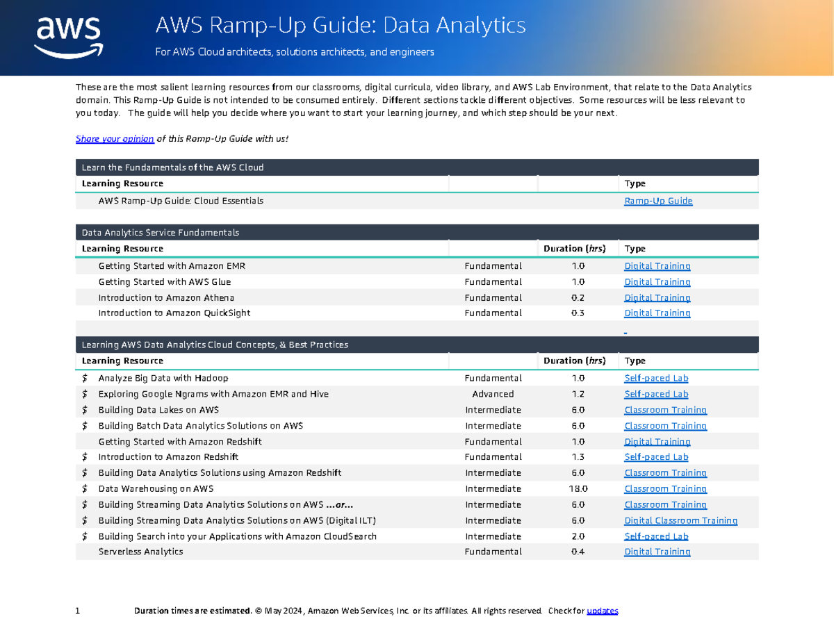Open Digital Training for Introduction to Amazon Athena
Image resolution: width=834 pixels, height=644 pixels.
coord(657,297)
